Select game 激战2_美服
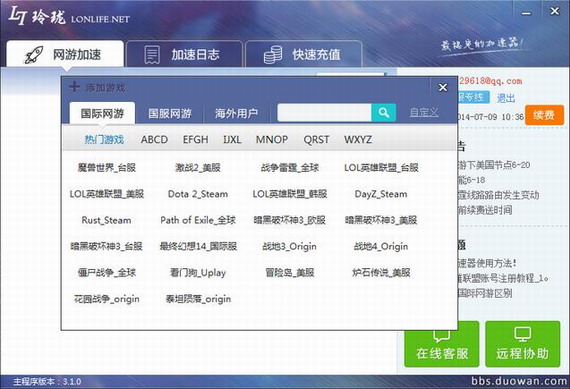 (x=198, y=168)
